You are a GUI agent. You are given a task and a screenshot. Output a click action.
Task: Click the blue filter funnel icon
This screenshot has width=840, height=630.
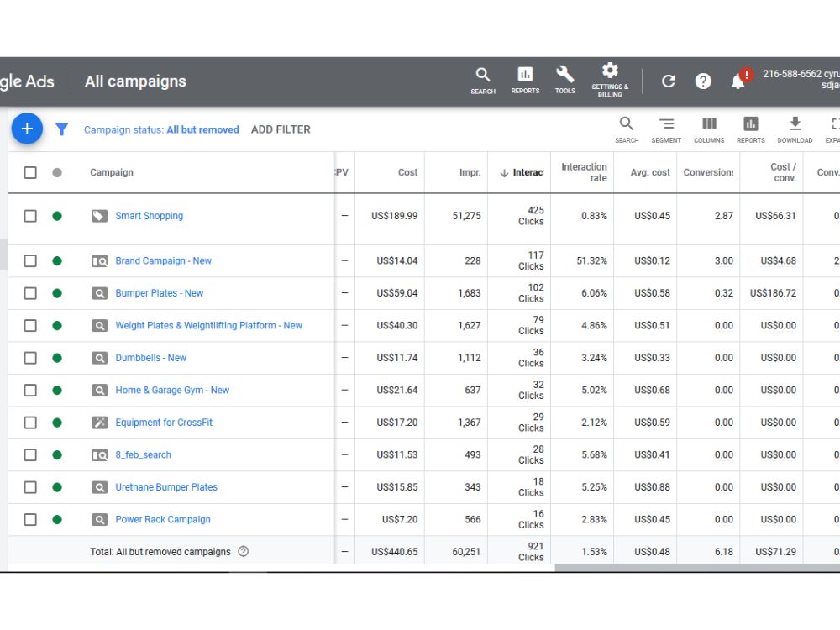point(61,129)
